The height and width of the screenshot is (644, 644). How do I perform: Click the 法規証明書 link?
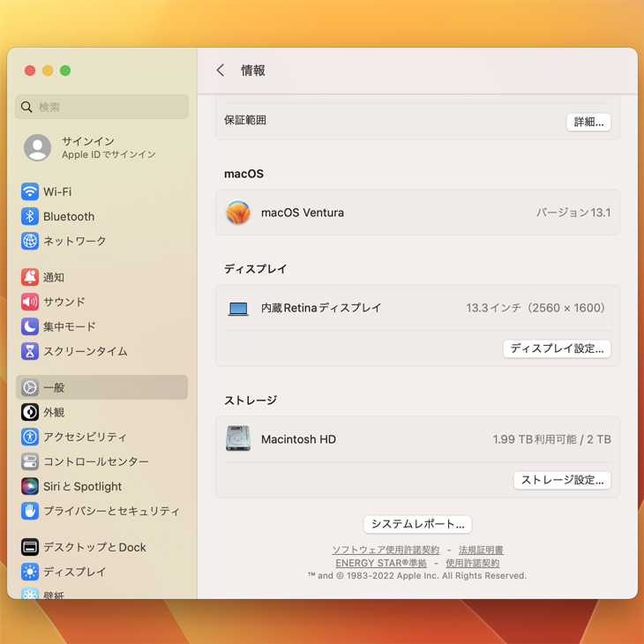point(481,550)
